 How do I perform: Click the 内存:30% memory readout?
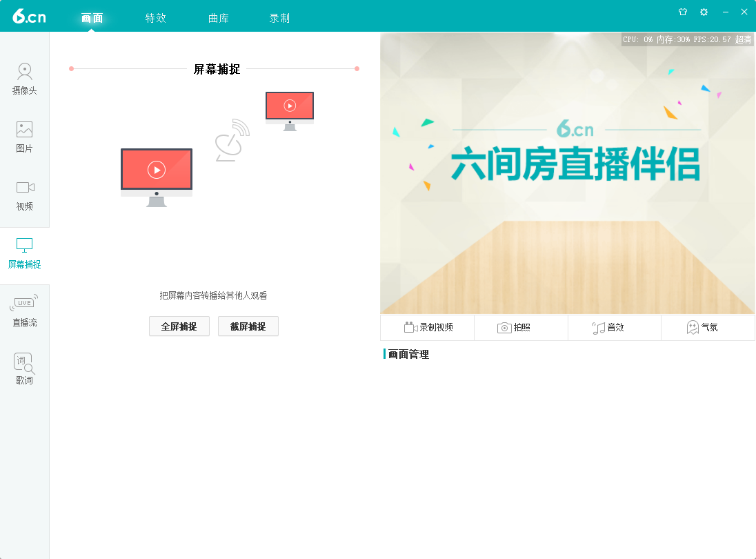click(673, 39)
